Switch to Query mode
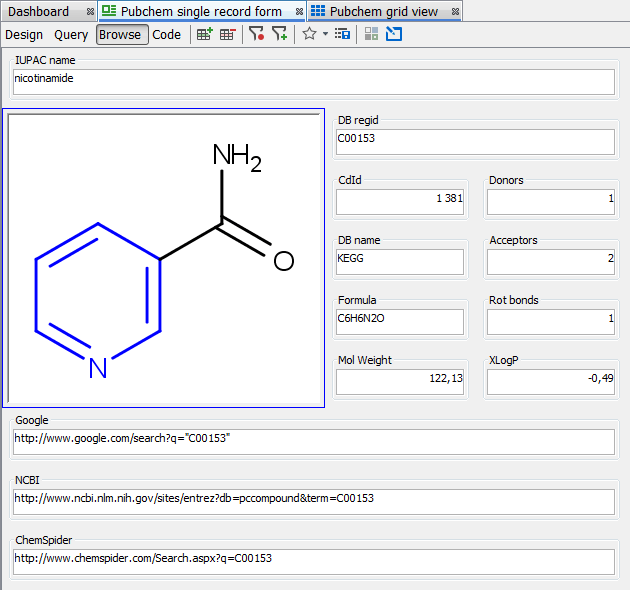The image size is (630, 590). tap(71, 34)
